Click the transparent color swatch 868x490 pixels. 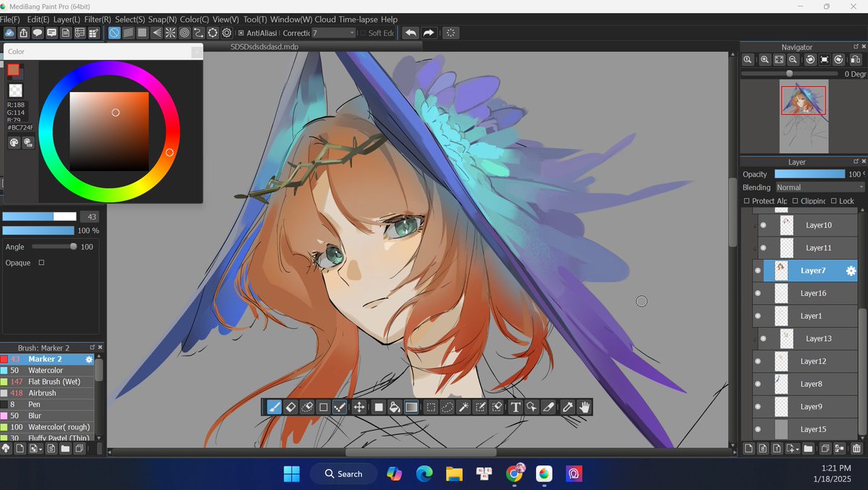[15, 90]
